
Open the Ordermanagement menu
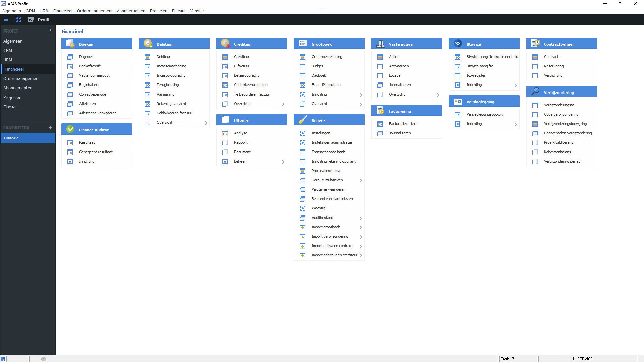point(95,11)
